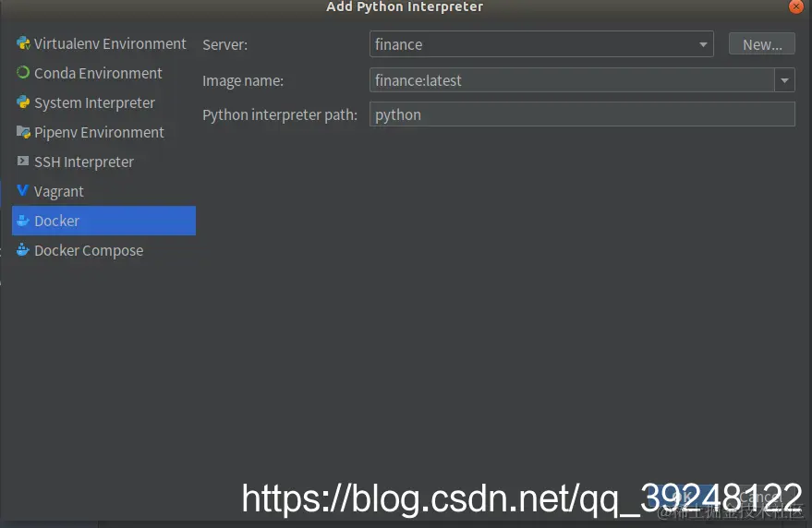Close the Add Python Interpreter dialog
Viewport: 812px width, 528px height.
click(796, 6)
